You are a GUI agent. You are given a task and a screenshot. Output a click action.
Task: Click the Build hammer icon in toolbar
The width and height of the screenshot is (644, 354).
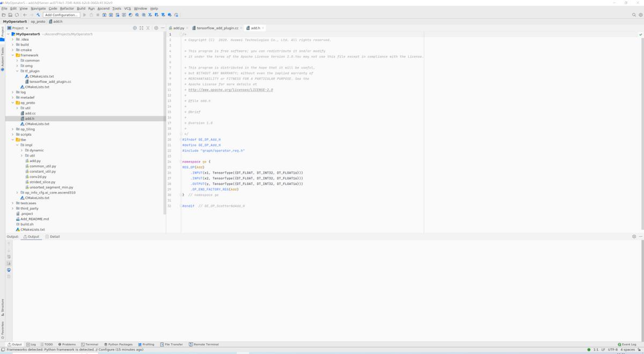(x=38, y=15)
